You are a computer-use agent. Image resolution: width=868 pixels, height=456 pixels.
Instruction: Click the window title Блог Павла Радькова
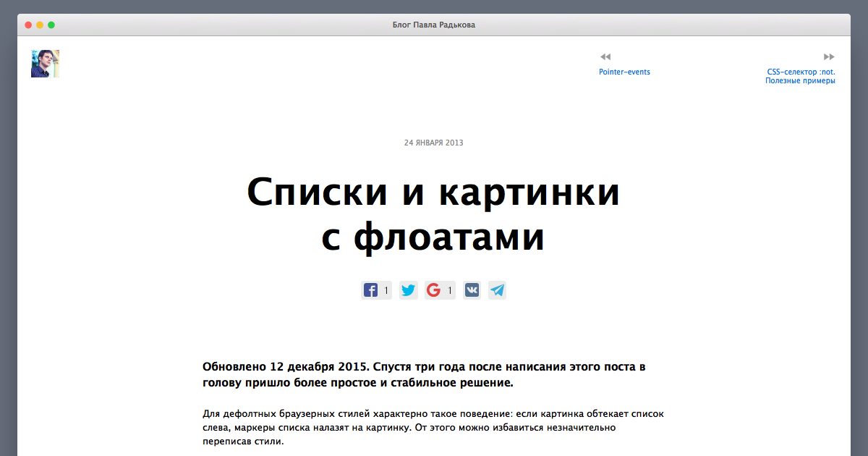(433, 25)
